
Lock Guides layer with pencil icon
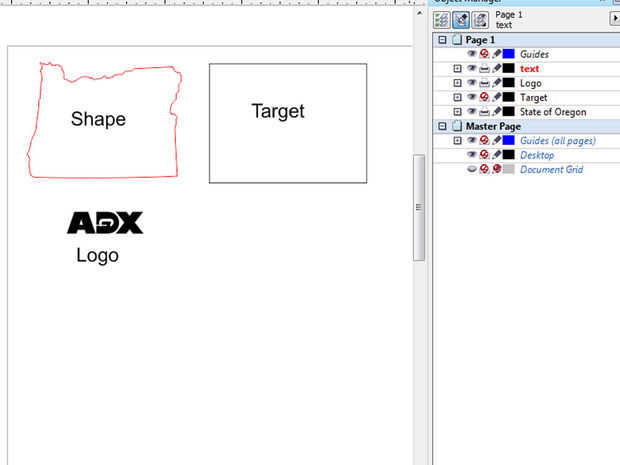[497, 54]
